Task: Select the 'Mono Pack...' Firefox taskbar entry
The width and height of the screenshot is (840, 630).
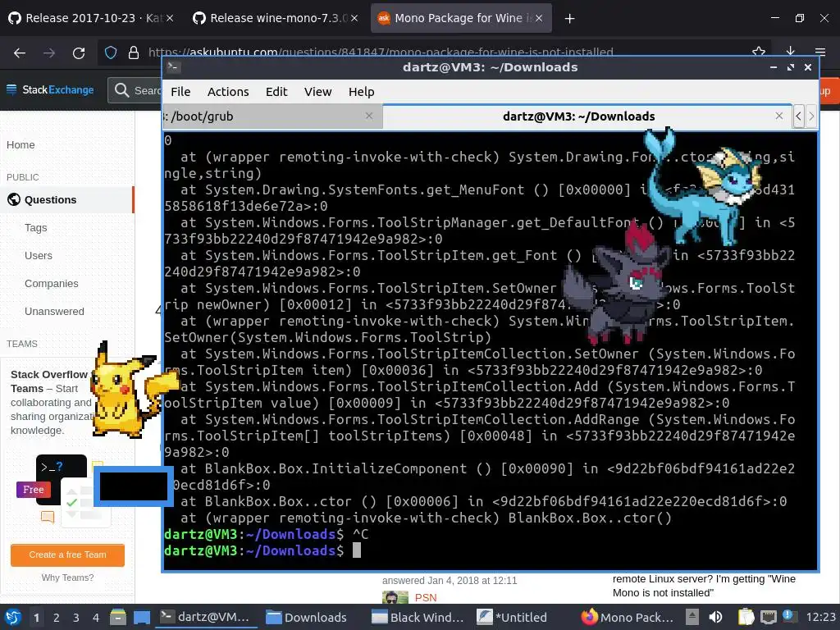Action: point(628,617)
